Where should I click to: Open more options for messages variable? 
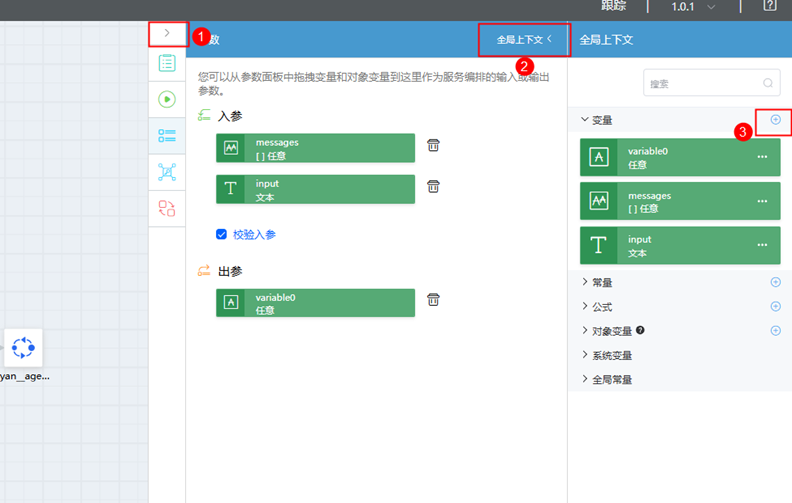click(762, 201)
